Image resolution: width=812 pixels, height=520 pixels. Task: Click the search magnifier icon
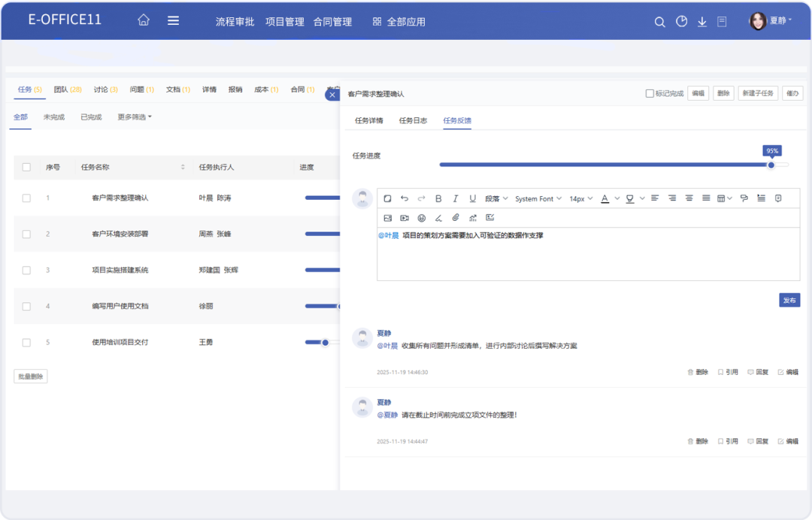pyautogui.click(x=659, y=22)
